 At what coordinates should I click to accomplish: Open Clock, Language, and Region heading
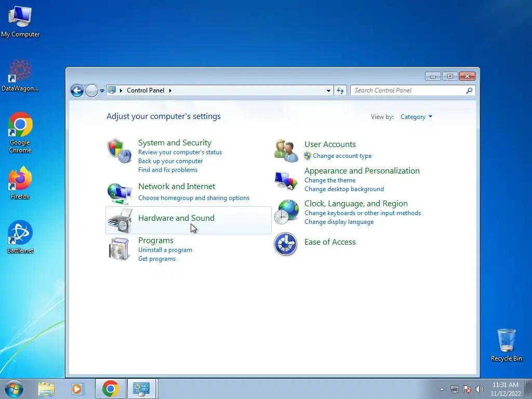[x=356, y=204]
